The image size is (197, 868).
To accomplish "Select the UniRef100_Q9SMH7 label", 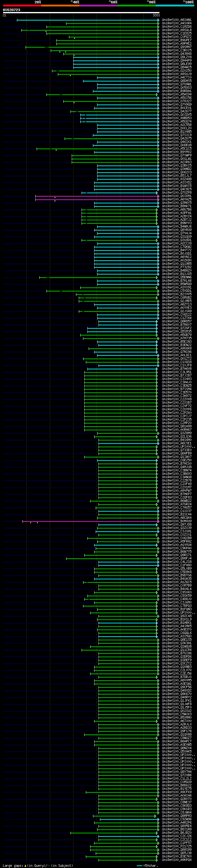I will [x=176, y=47].
